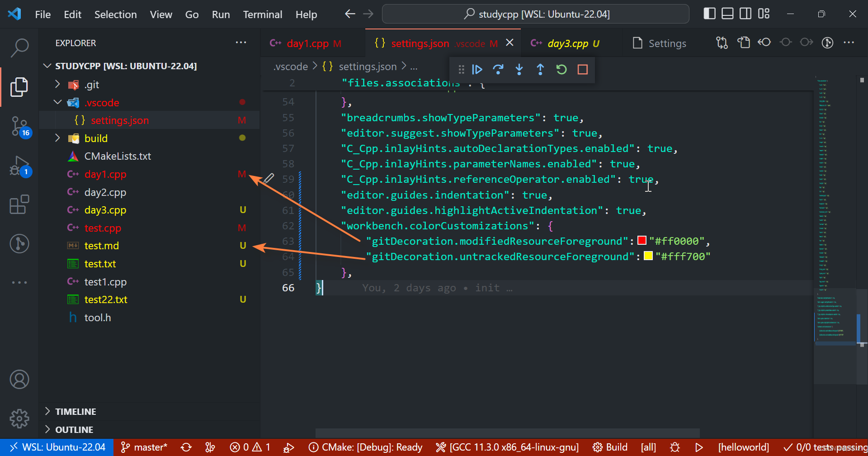The height and width of the screenshot is (456, 868).
Task: Toggle Secondary Side Bar layout icon
Action: (745, 14)
